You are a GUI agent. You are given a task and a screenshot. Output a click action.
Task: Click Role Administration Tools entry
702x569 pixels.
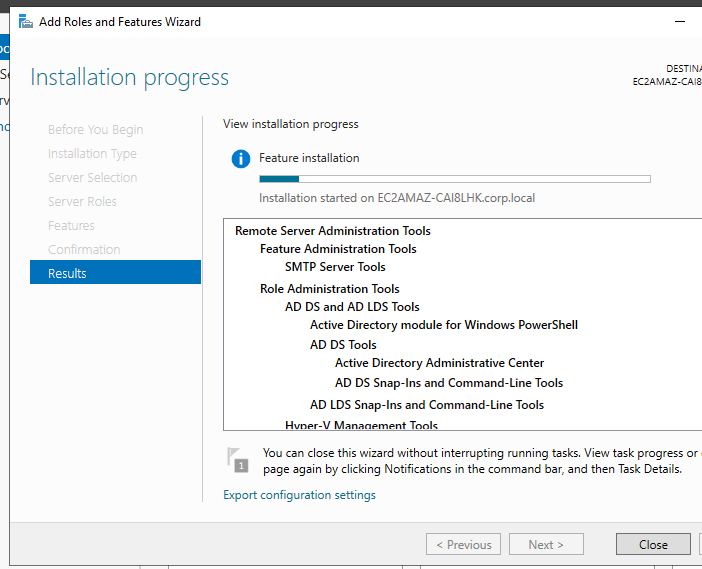click(330, 289)
